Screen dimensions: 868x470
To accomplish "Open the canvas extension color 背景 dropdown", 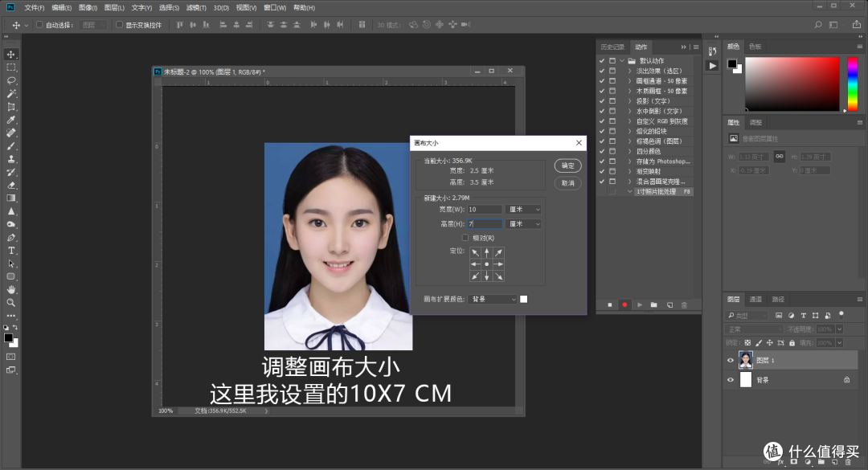I will tap(490, 298).
